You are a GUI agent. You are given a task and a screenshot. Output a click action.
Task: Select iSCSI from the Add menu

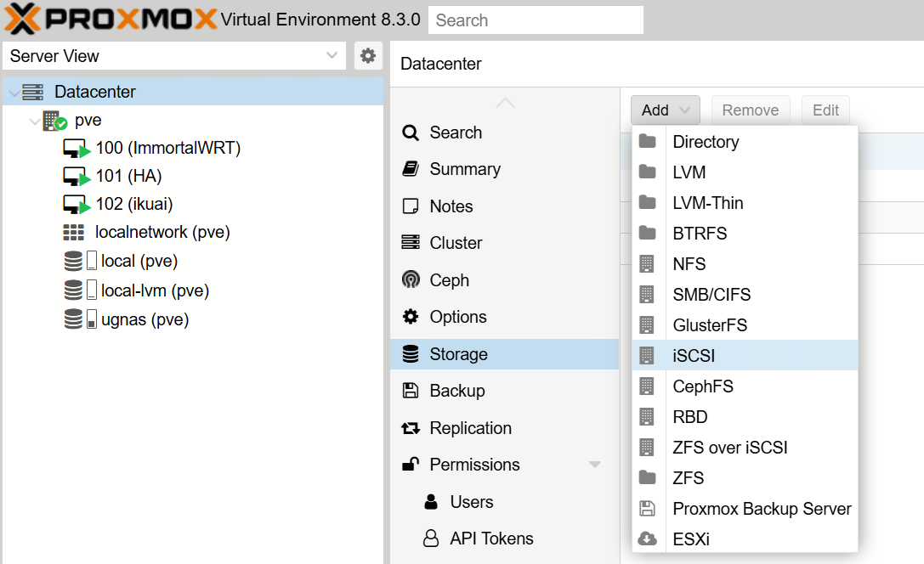pos(694,356)
